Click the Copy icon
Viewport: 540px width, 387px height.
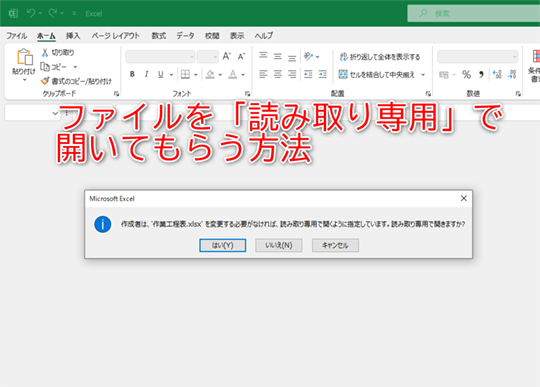[45, 66]
